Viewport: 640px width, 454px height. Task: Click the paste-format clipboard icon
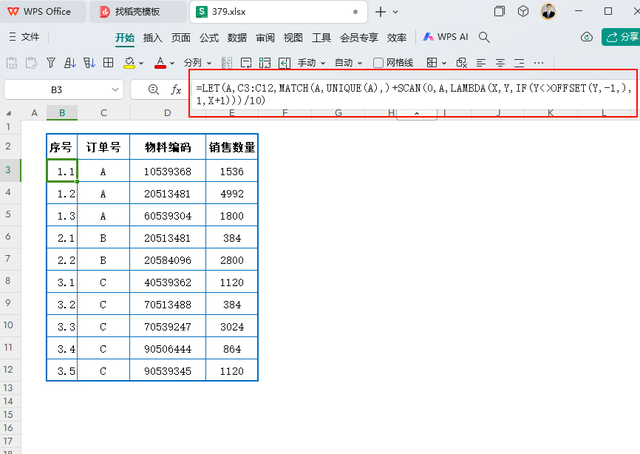pyautogui.click(x=31, y=63)
